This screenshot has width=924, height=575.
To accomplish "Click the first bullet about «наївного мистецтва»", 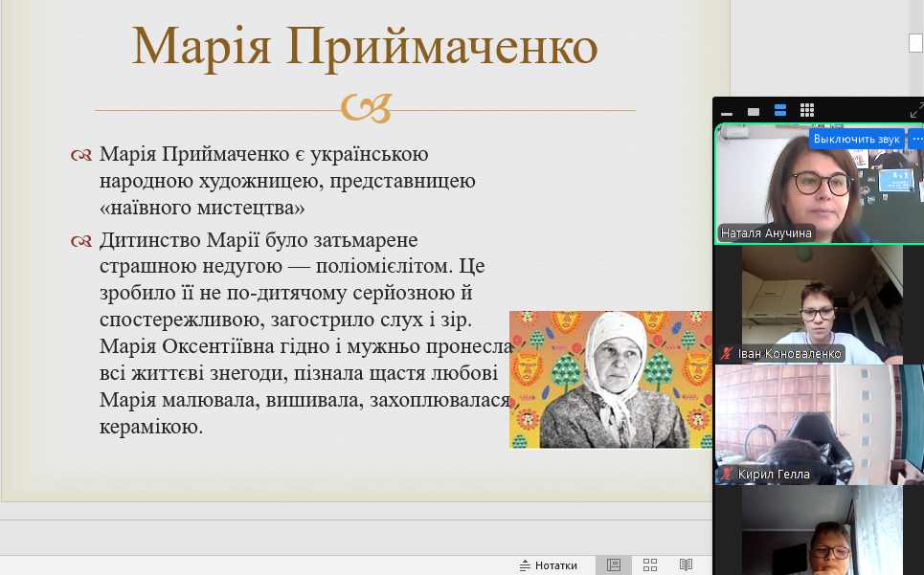I will click(287, 181).
